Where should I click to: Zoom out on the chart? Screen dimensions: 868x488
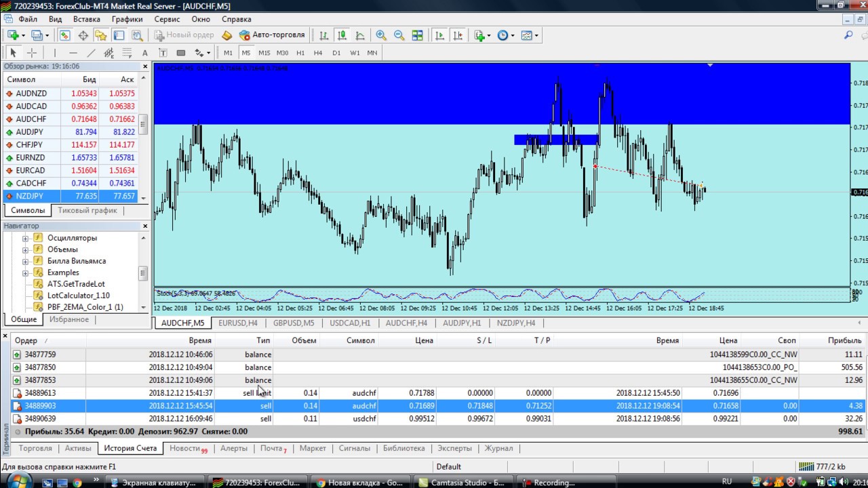click(399, 35)
